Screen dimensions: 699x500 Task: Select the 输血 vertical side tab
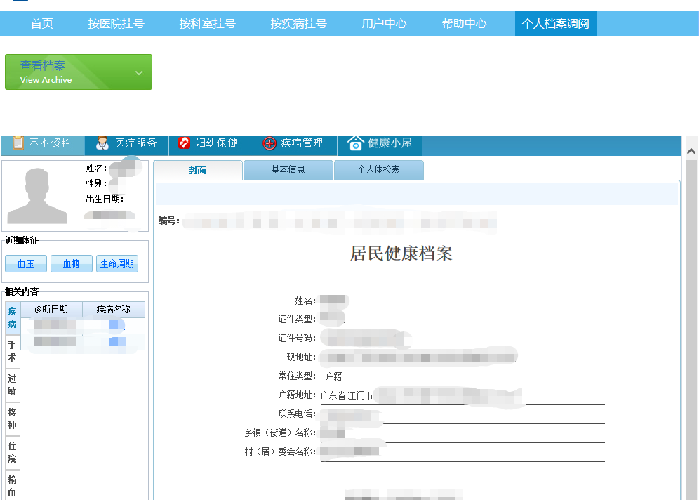(12, 485)
